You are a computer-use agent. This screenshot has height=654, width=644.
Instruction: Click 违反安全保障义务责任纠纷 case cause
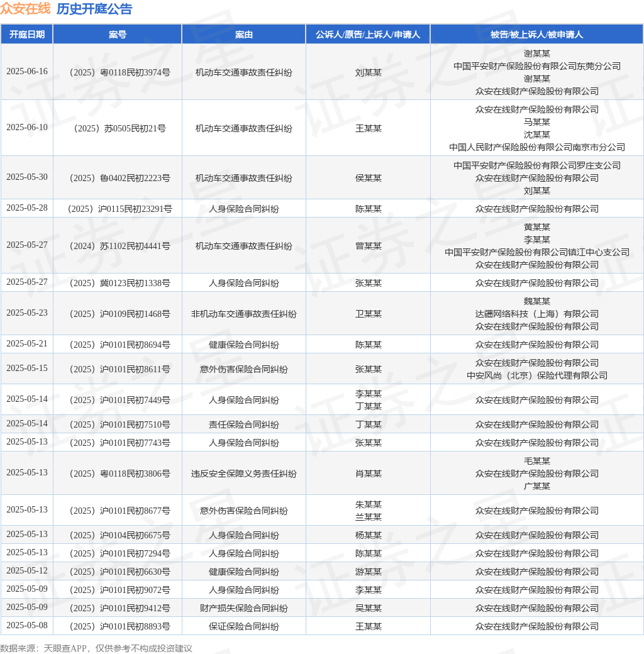pyautogui.click(x=244, y=474)
